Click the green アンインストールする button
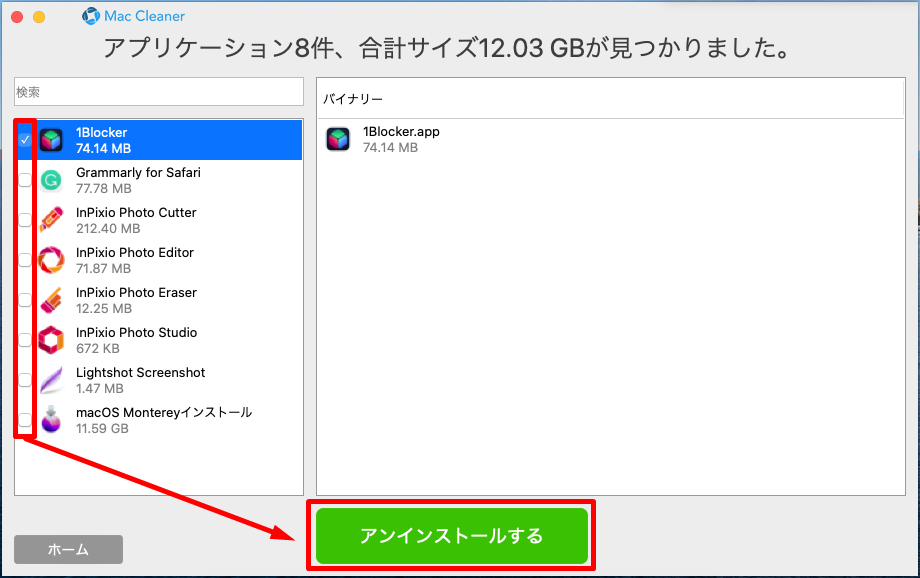The image size is (920, 578). (452, 536)
